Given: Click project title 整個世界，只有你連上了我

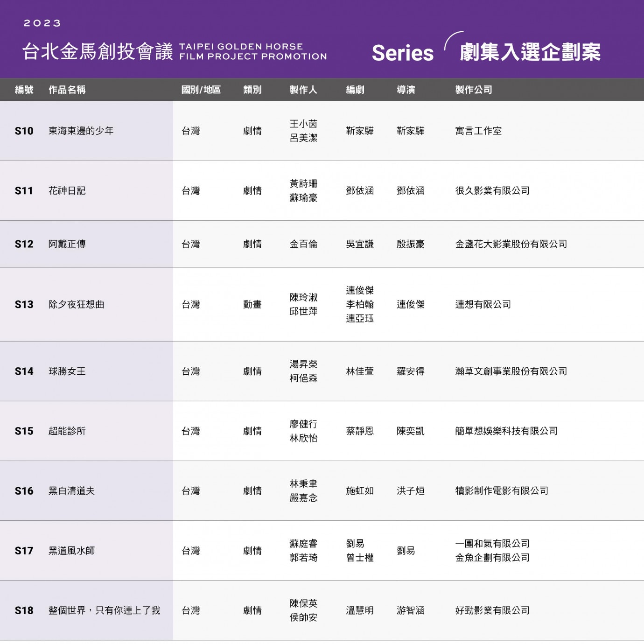Looking at the screenshot, I should coord(104,610).
